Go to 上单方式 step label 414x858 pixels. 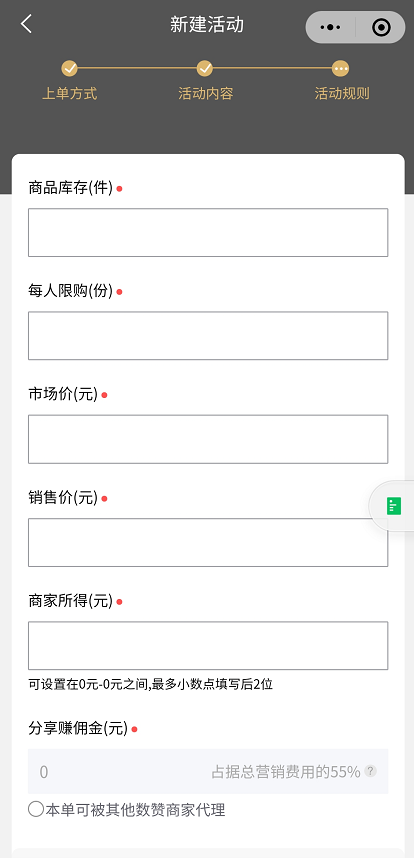coord(69,94)
